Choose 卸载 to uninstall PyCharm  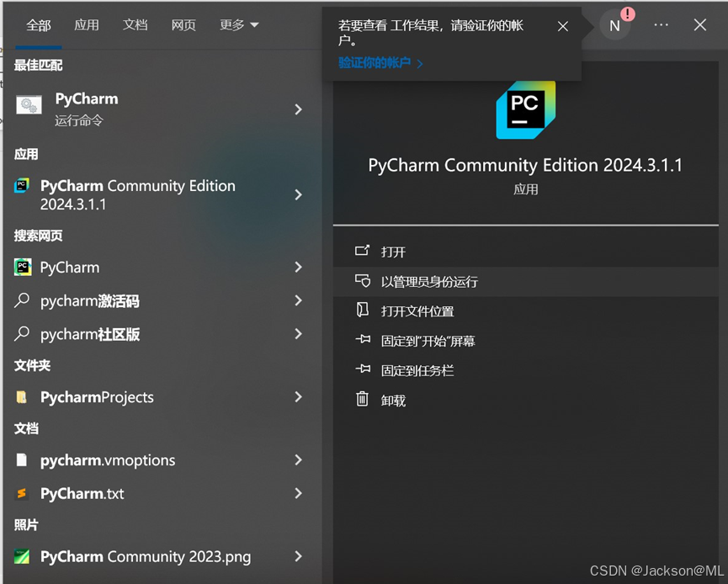pos(525,401)
